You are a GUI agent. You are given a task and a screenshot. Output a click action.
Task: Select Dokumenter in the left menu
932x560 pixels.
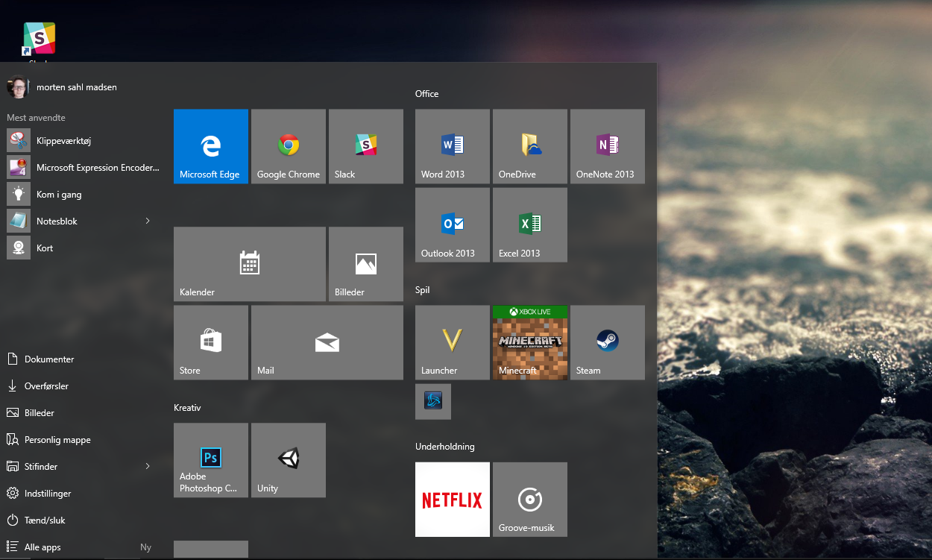coord(49,359)
